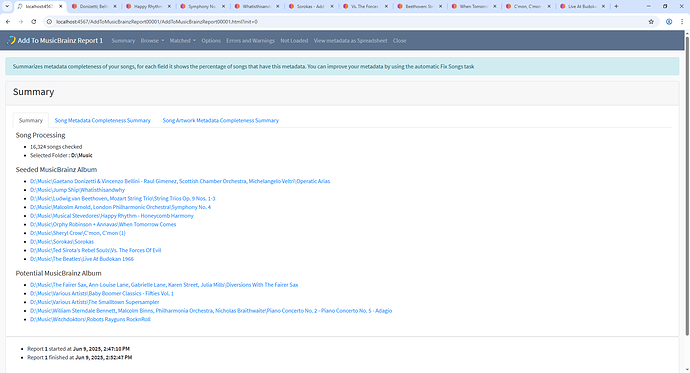Click View metadata as Spreadsheet

(351, 40)
